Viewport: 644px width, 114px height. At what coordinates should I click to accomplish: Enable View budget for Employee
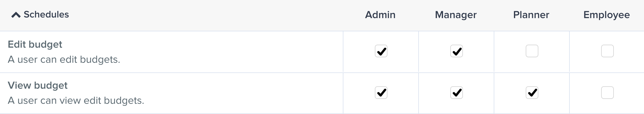coord(607,93)
